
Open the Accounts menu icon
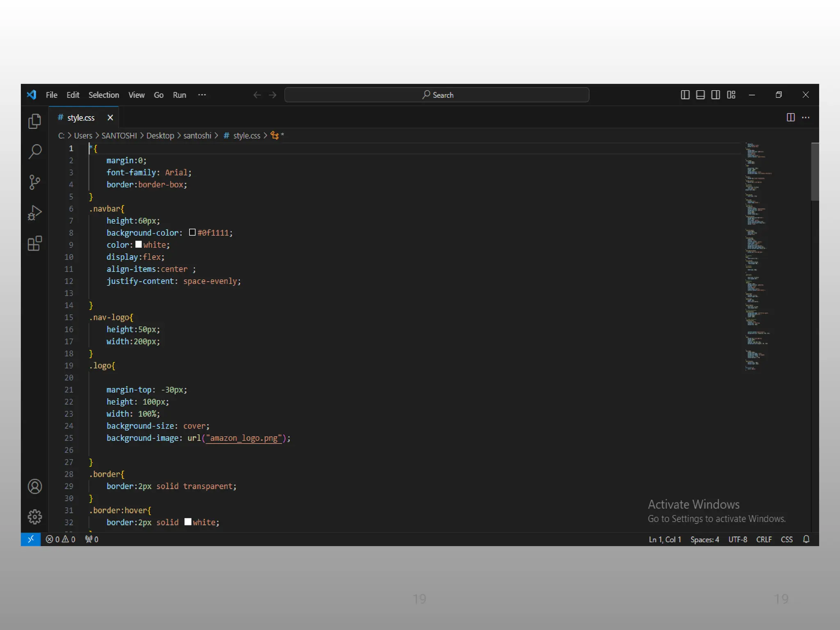pyautogui.click(x=35, y=486)
